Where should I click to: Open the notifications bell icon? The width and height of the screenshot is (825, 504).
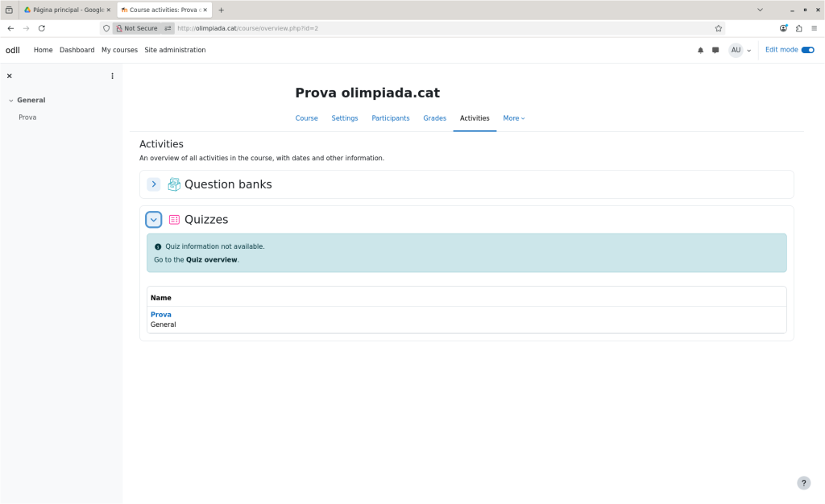(x=700, y=50)
